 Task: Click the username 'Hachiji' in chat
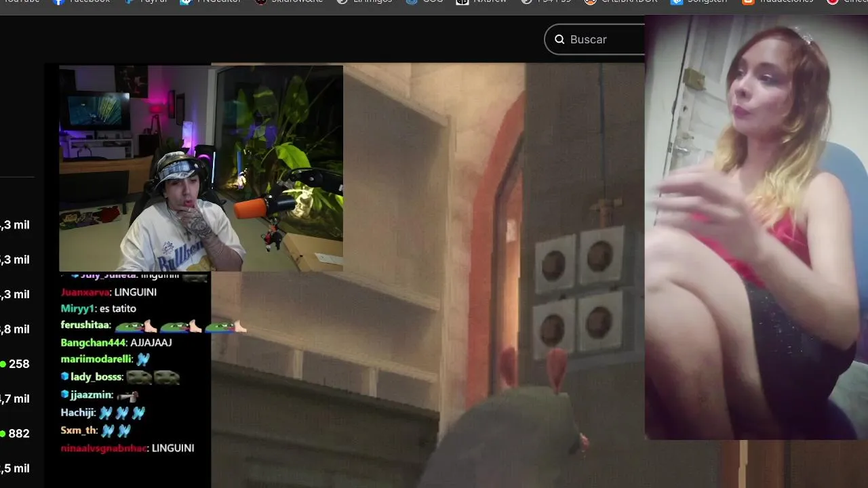point(77,412)
